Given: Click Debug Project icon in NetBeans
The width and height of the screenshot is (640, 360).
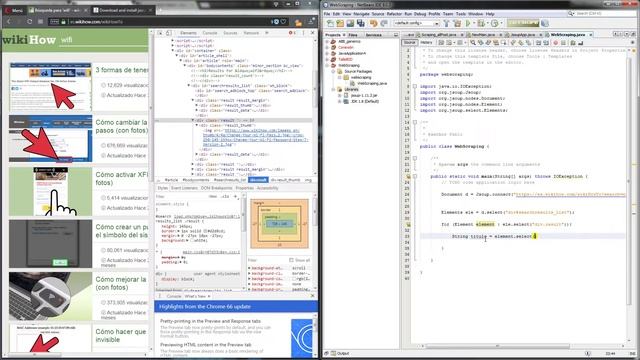Looking at the screenshot, I should (x=481, y=24).
